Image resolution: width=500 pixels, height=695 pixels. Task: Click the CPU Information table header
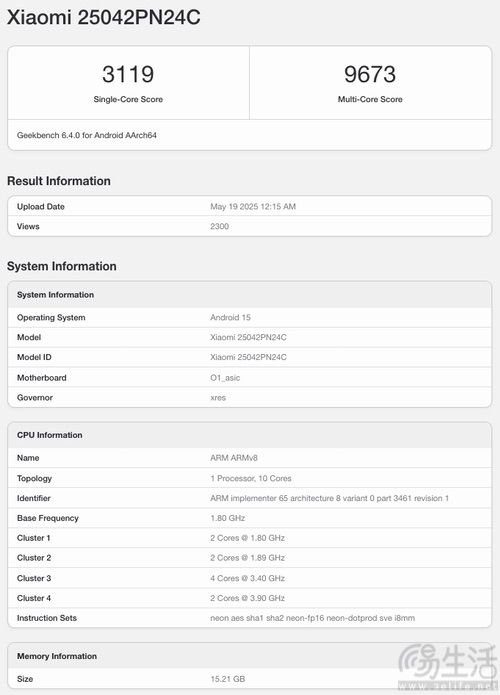[x=50, y=435]
